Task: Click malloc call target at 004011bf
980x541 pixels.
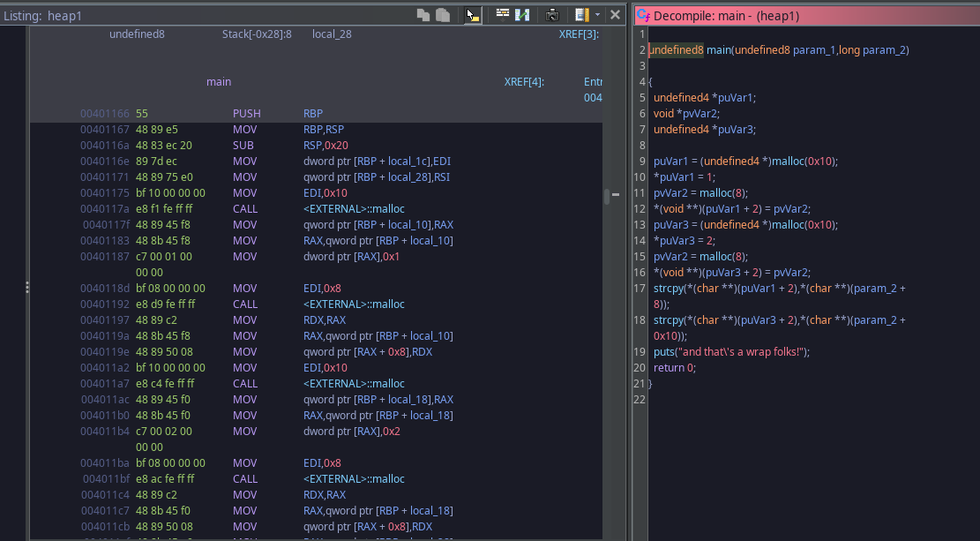Action: (x=354, y=479)
